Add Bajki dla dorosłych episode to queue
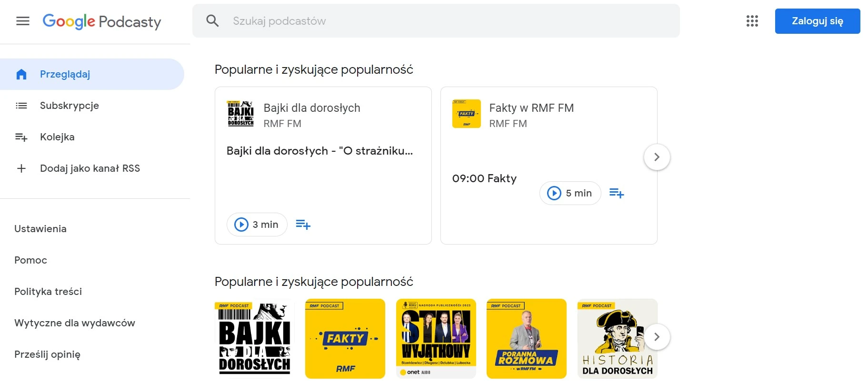 303,225
